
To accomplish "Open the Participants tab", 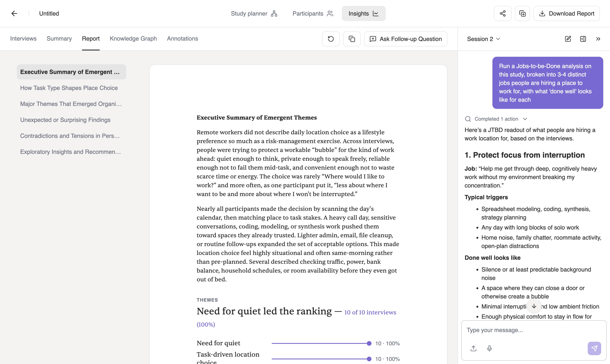I will [x=313, y=13].
